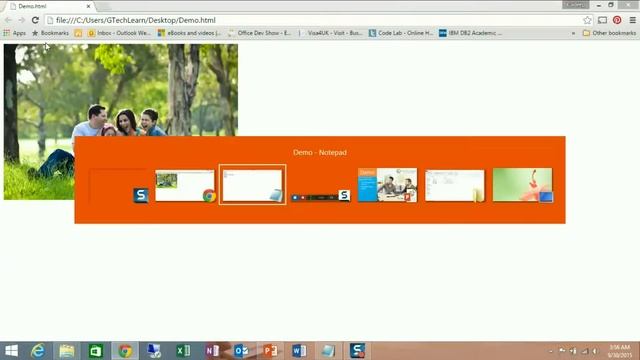The height and width of the screenshot is (360, 640).
Task: Bookmark this page with the star icon
Action: click(587, 20)
